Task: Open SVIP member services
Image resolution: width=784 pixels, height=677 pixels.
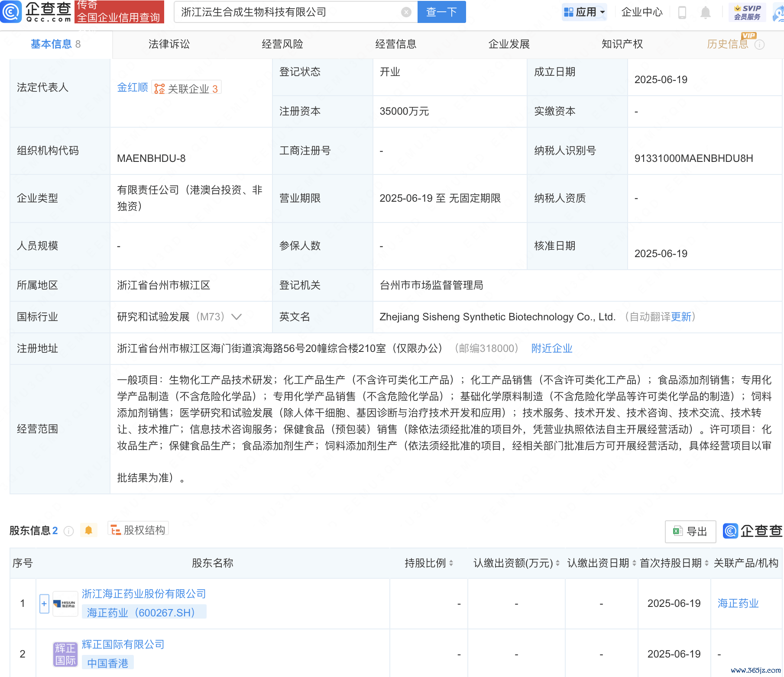Action: click(x=747, y=12)
